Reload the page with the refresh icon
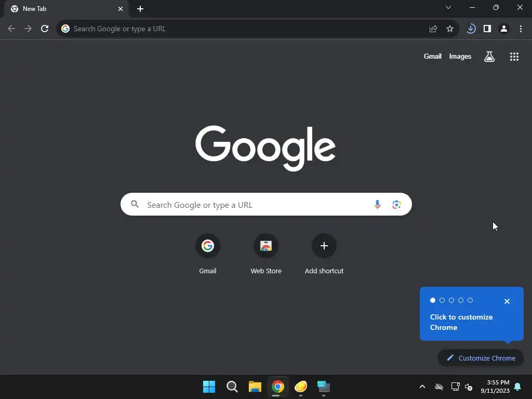Image resolution: width=532 pixels, height=399 pixels. pos(45,29)
